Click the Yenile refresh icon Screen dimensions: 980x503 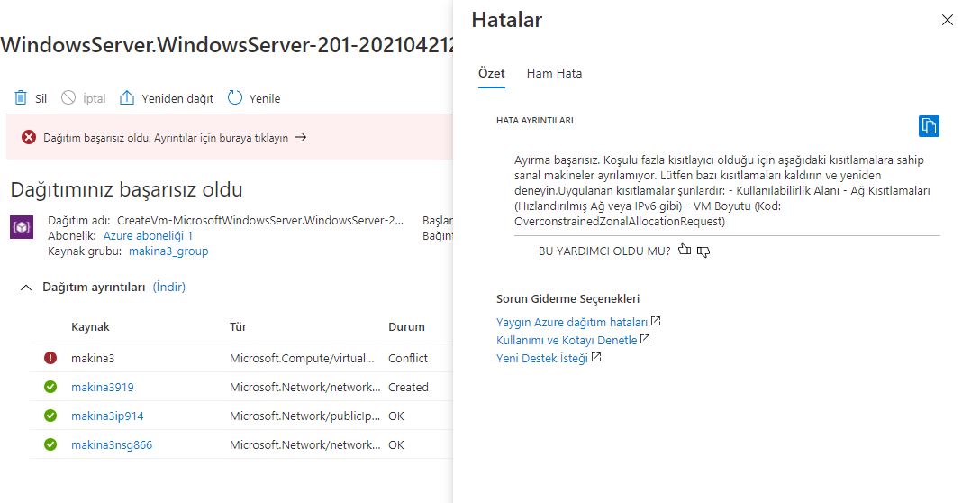(235, 97)
